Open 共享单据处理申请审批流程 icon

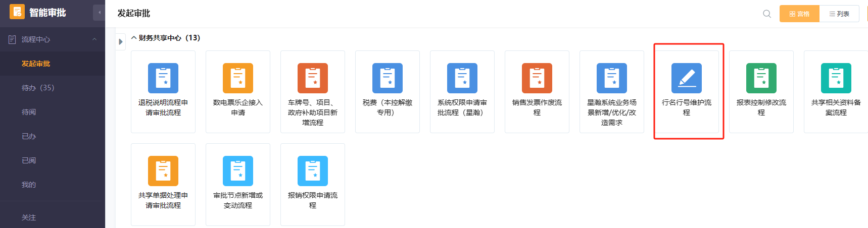[163, 171]
